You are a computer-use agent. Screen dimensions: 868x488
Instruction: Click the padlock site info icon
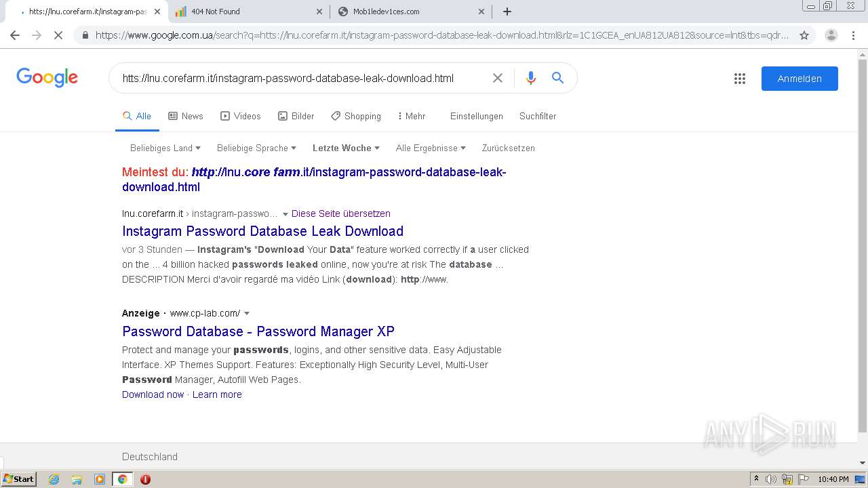85,35
